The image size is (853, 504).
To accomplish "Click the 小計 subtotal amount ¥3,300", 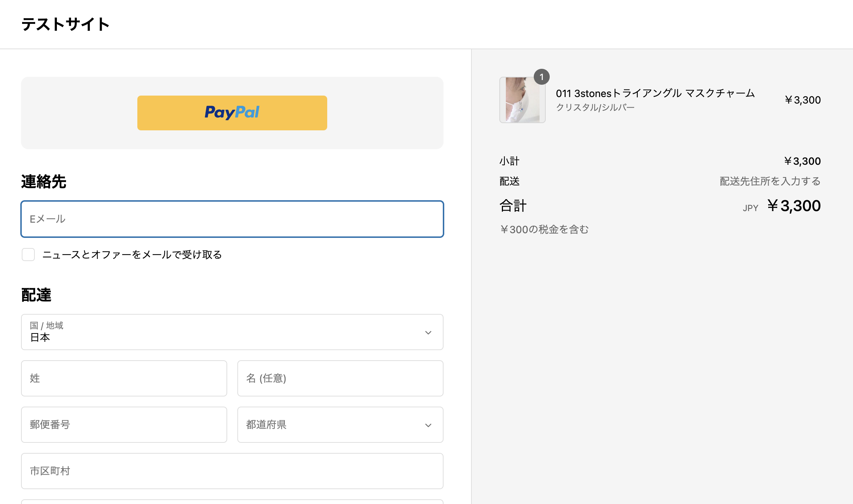I will pyautogui.click(x=802, y=161).
